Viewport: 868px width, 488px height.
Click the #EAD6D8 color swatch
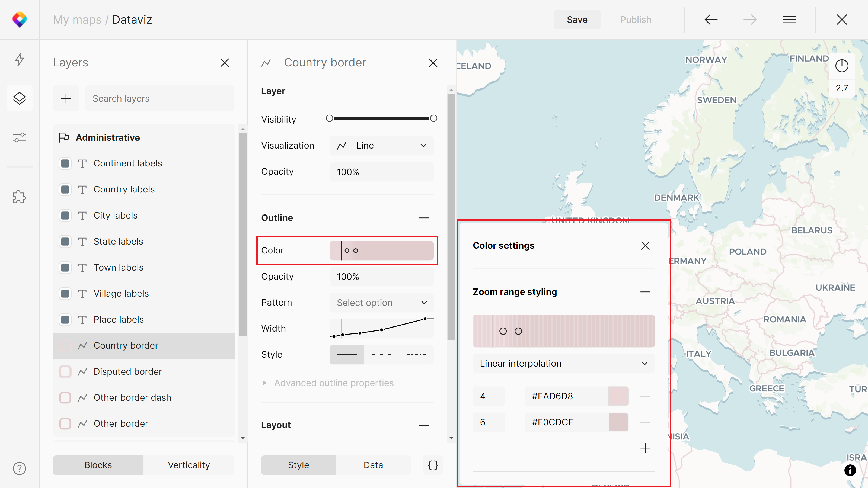point(618,396)
